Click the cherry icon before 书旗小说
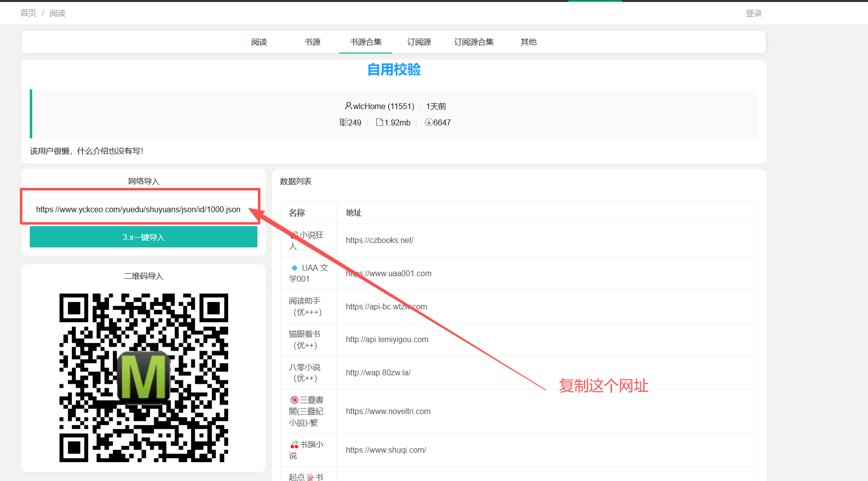 click(295, 444)
